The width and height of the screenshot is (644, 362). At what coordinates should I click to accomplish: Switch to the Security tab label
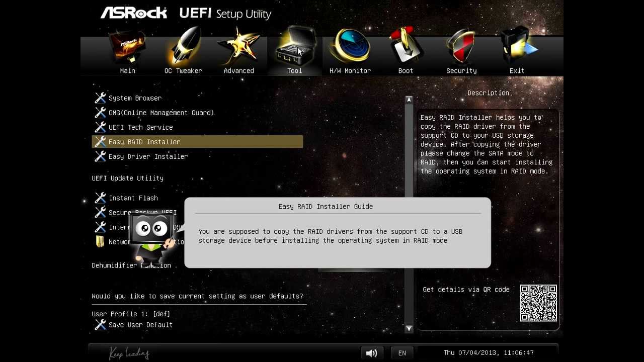[x=461, y=71]
